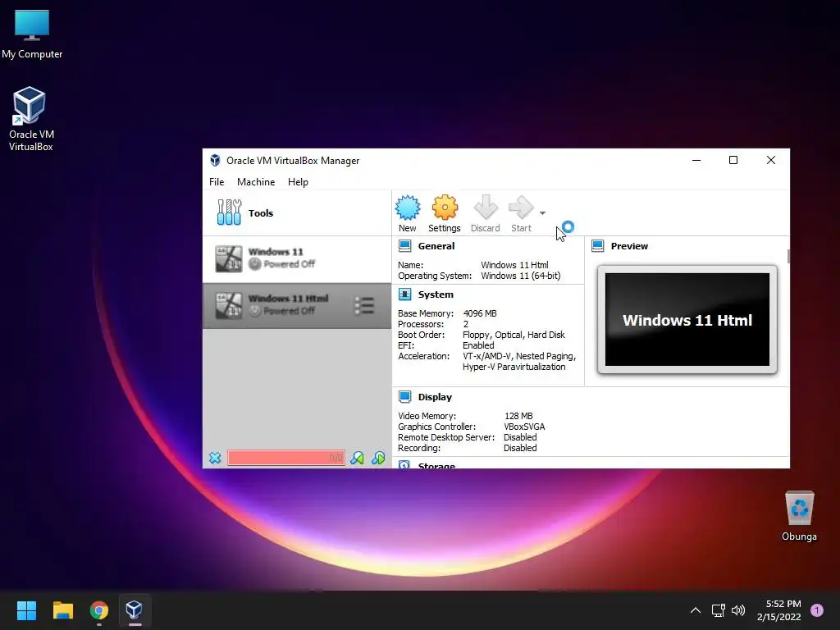The width and height of the screenshot is (840, 630).
Task: Maximize the VirtualBox Manager window
Action: click(x=733, y=160)
